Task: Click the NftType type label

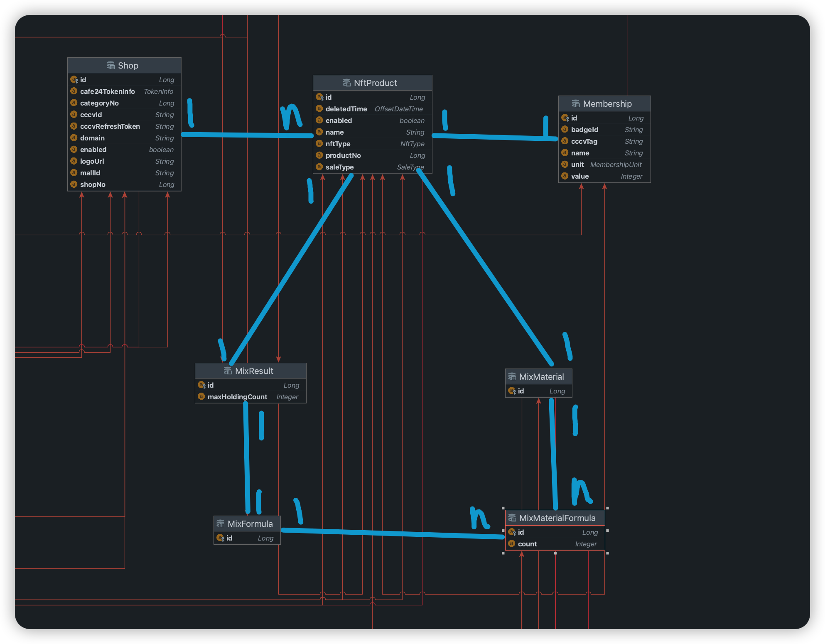Action: pyautogui.click(x=412, y=144)
